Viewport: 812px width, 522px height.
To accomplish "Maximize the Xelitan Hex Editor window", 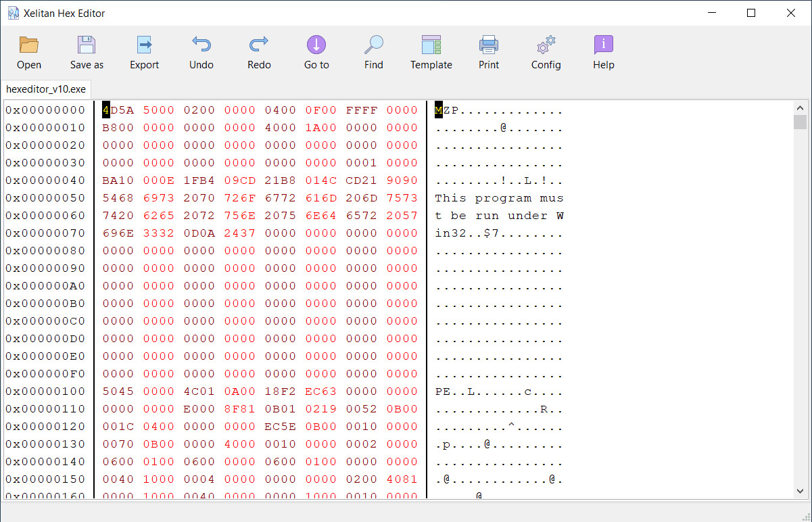I will click(x=751, y=13).
